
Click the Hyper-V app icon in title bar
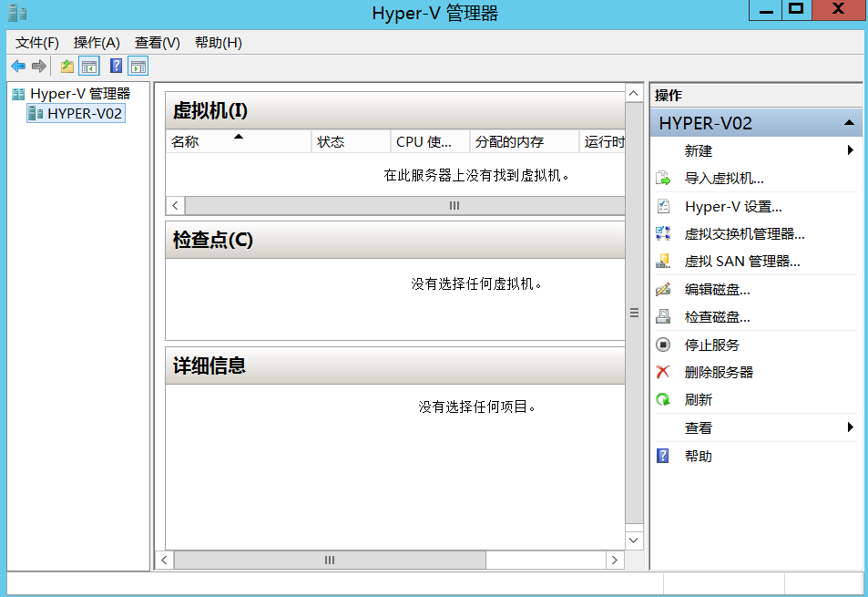(17, 13)
